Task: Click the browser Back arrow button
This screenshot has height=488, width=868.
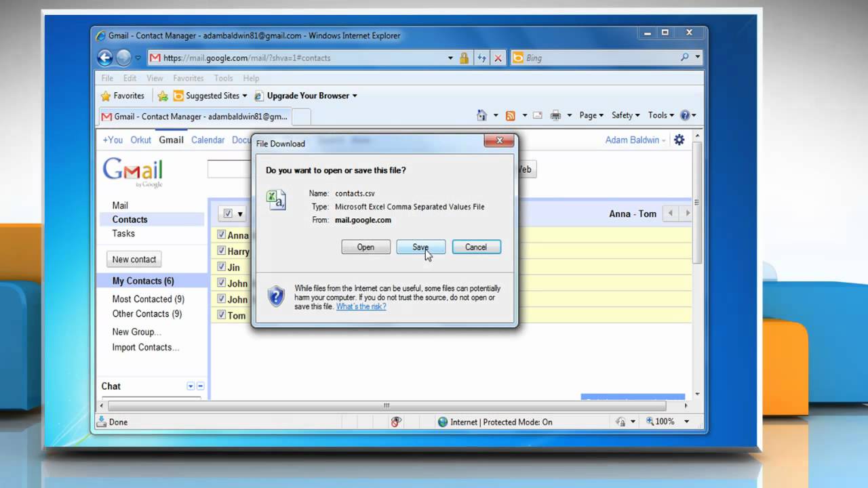Action: (105, 58)
